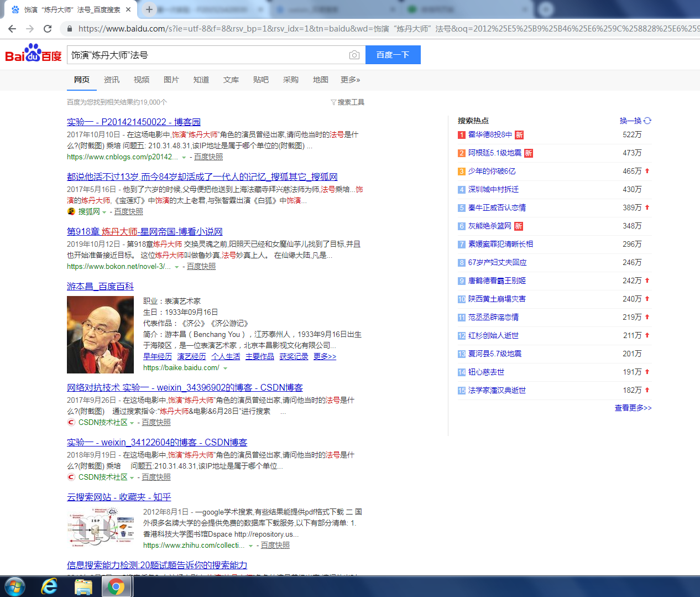Open 演艺经历 link for 游本昌
This screenshot has width=700, height=597.
(191, 356)
